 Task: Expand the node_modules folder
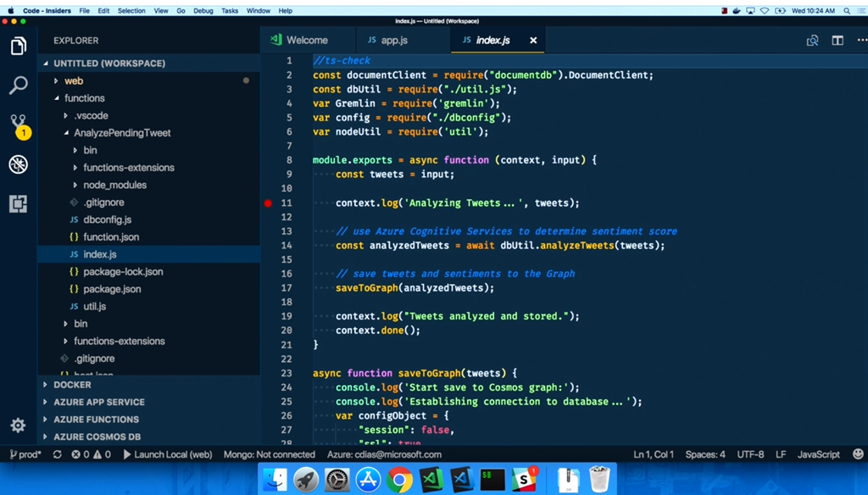[114, 185]
